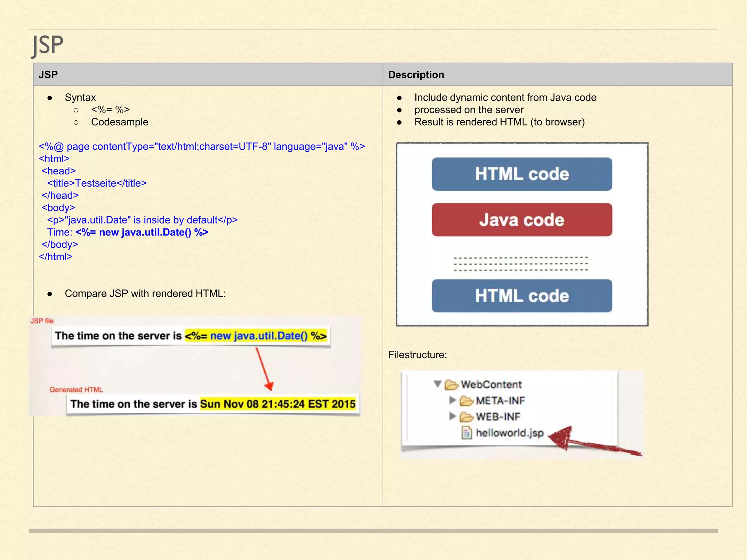Click the closing '</html>' code line
The height and width of the screenshot is (560, 747).
55,257
